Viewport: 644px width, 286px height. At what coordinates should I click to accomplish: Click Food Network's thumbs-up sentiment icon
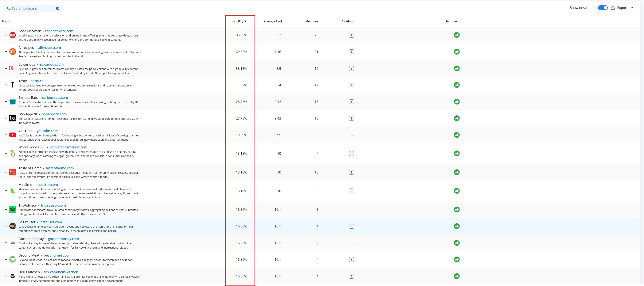coord(457,35)
